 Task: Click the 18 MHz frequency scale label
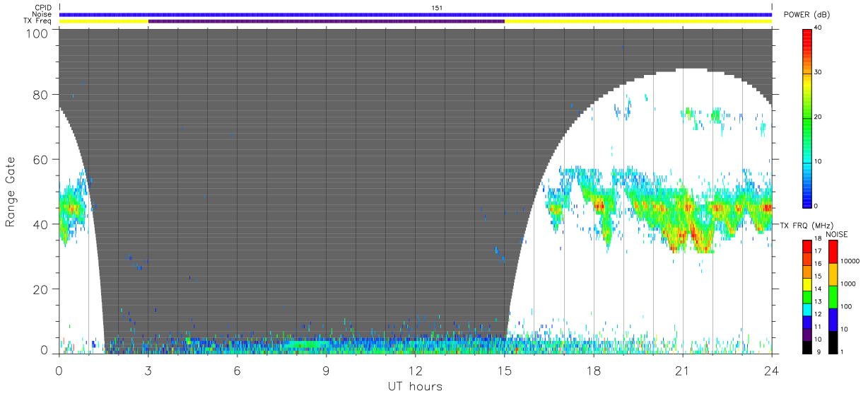[x=818, y=240]
